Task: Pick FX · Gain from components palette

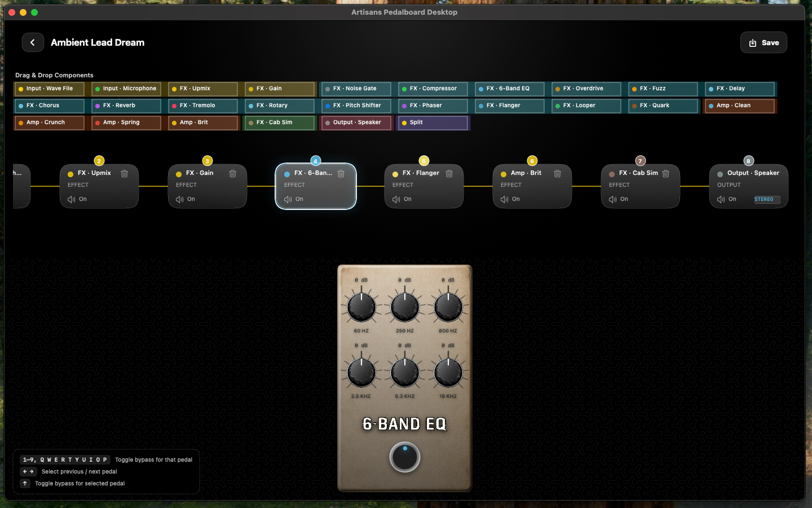Action: click(280, 89)
